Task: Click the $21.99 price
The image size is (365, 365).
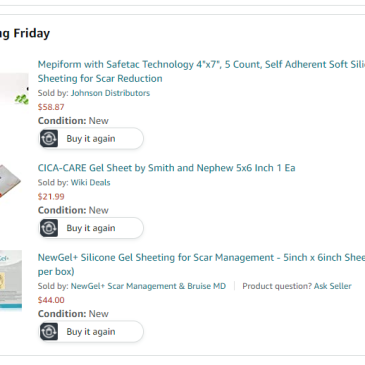Action: [51, 197]
